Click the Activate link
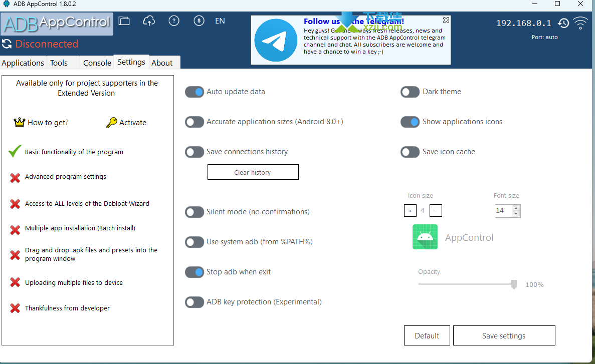Viewport: 595px width, 364px height. [133, 123]
